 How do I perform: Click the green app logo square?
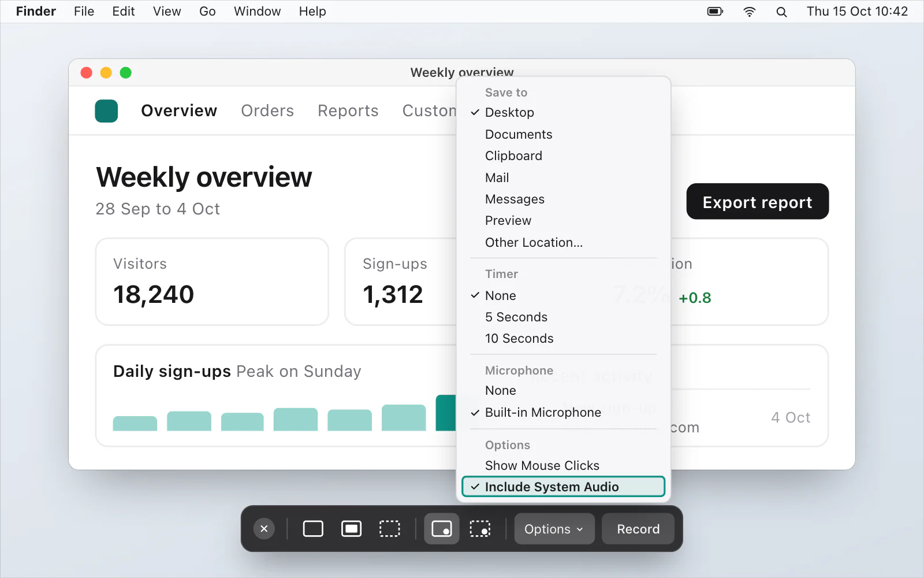pos(106,111)
